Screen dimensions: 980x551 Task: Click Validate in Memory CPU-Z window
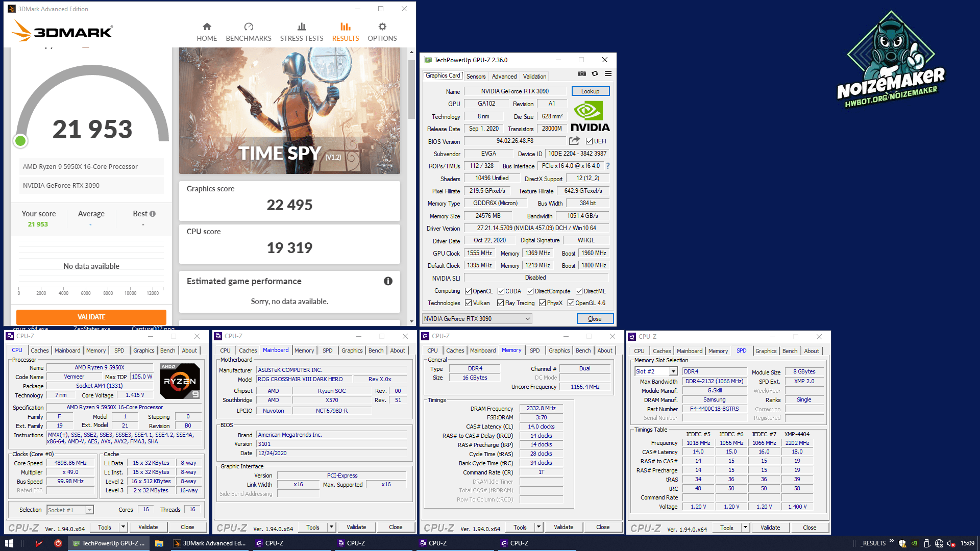[x=563, y=527]
